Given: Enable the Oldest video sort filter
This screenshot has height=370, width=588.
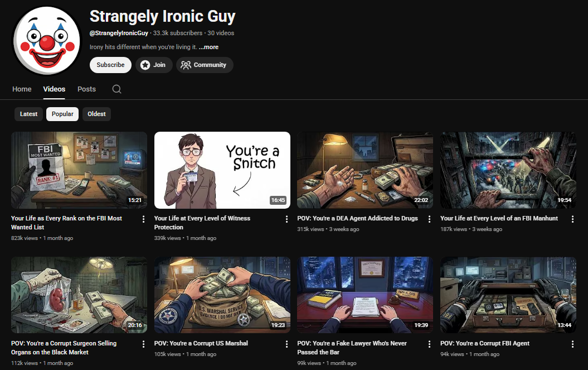Looking at the screenshot, I should (96, 114).
